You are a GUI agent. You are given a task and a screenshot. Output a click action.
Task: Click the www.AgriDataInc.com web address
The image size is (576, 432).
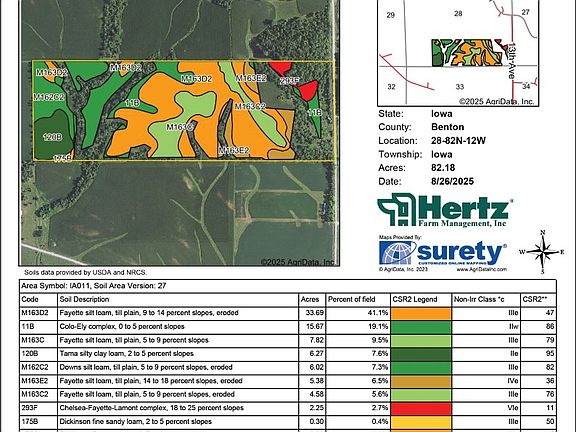tap(482, 269)
